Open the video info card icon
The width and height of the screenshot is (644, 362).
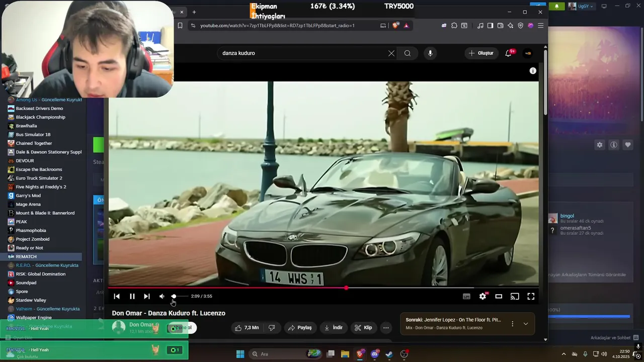(x=533, y=71)
